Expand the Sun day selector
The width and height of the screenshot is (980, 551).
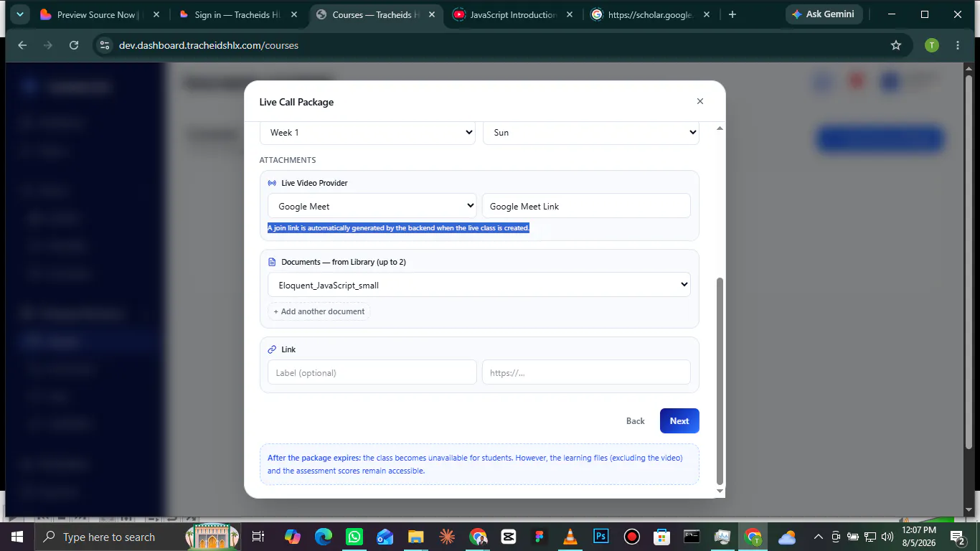pyautogui.click(x=591, y=133)
